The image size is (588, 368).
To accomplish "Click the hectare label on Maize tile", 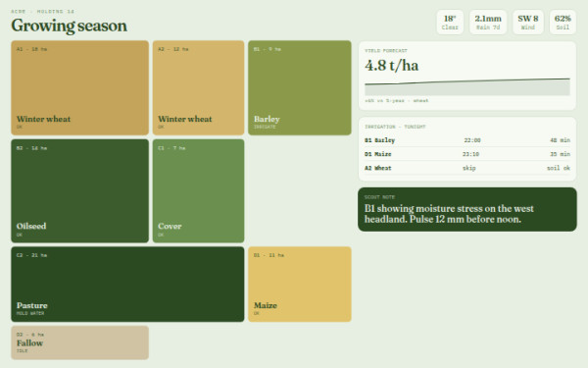I will 269,255.
